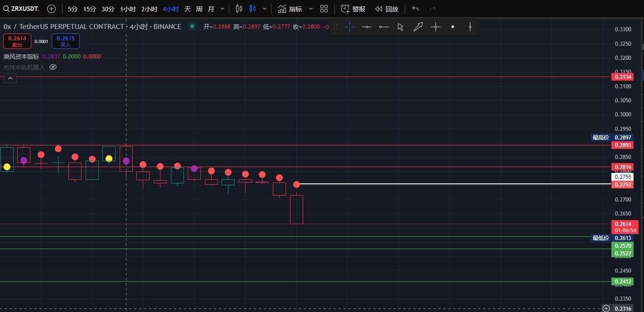Select the 5分 interval

click(x=73, y=9)
